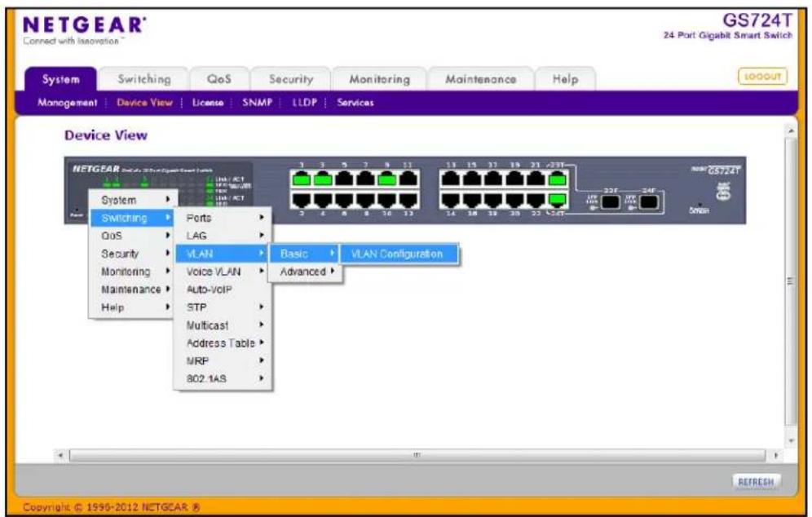The width and height of the screenshot is (812, 517).
Task: Open the System tab
Action: [x=61, y=79]
